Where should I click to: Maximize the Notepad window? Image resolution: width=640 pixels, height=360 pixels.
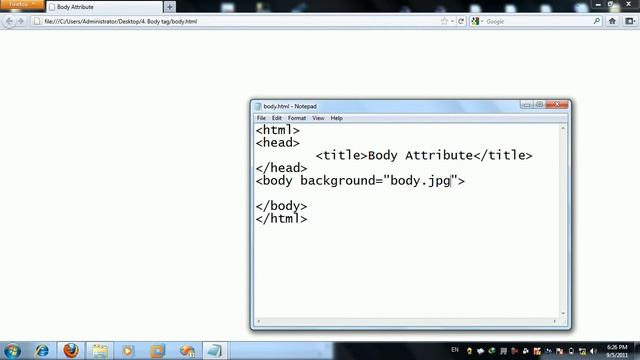[x=539, y=105]
